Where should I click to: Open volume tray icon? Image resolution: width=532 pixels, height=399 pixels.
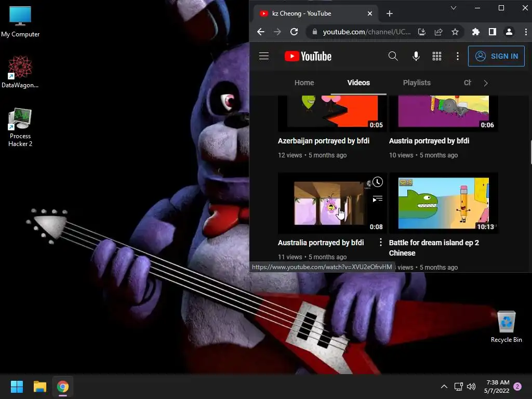tap(471, 387)
